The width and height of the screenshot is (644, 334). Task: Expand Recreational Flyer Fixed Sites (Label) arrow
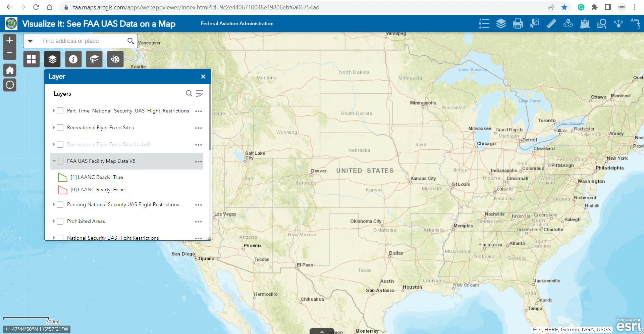(x=54, y=144)
